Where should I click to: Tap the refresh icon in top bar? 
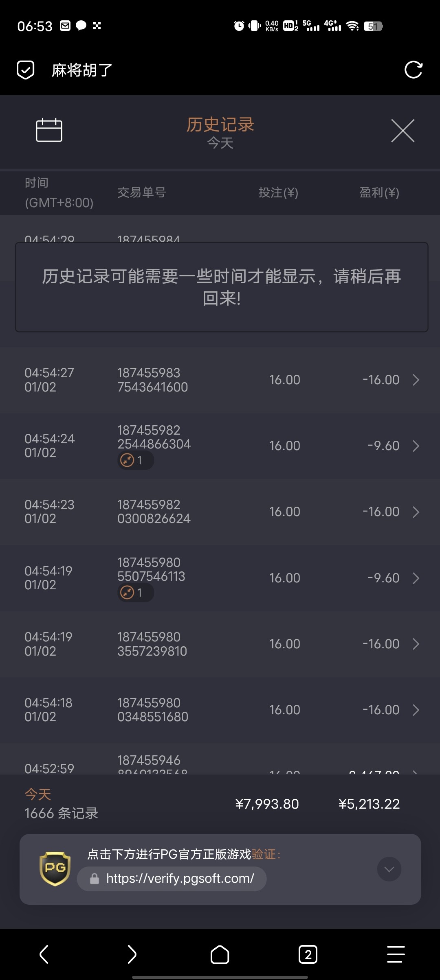pyautogui.click(x=413, y=70)
